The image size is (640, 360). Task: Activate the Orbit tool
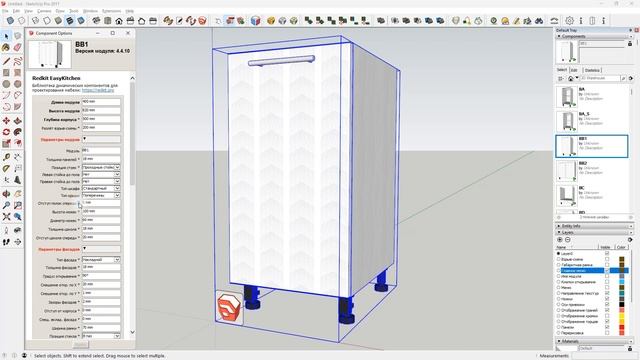(6, 194)
